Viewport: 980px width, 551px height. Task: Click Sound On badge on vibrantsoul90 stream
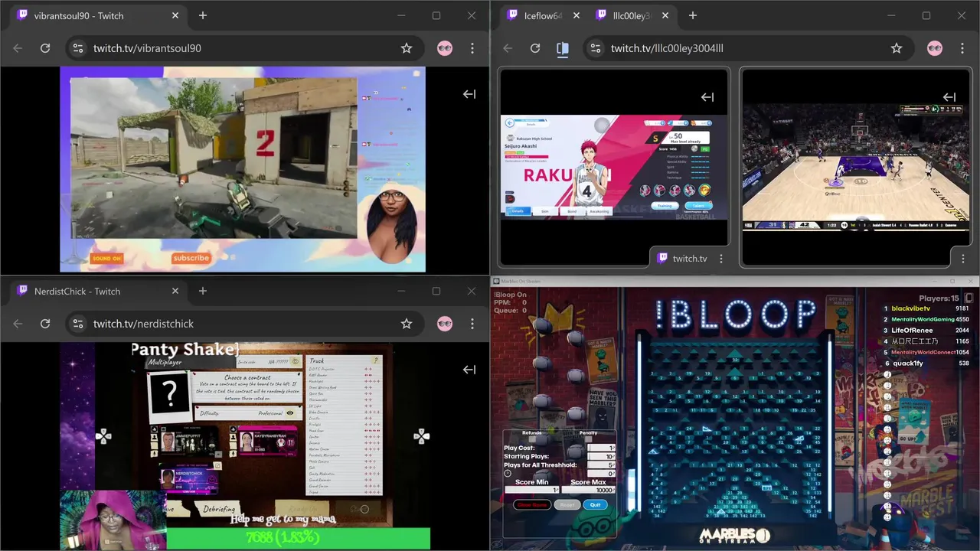106,259
